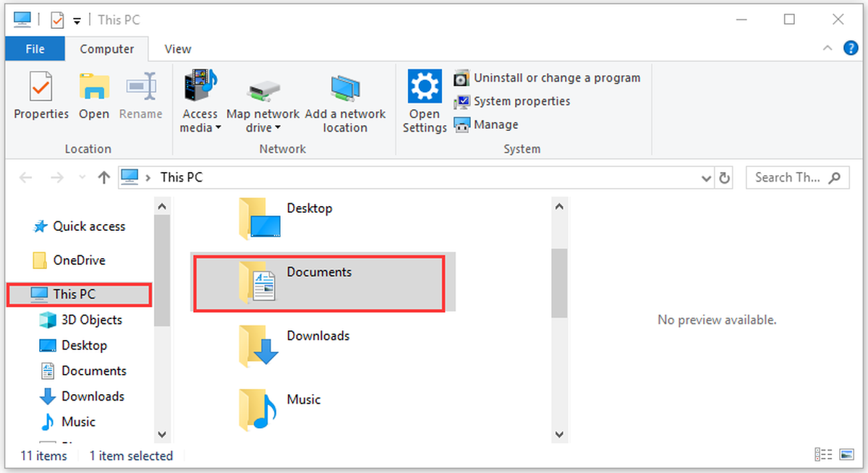Open Help via the question mark icon

point(851,48)
